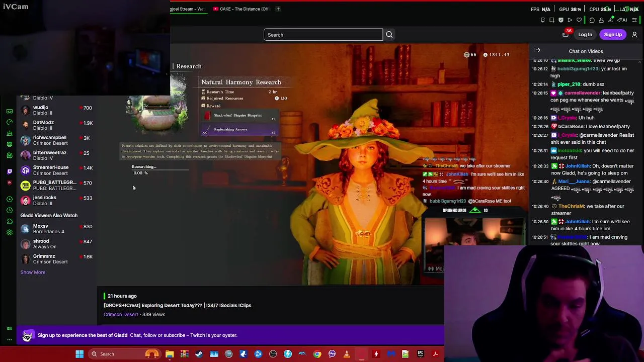
Task: Click the send/flow arrow icon in toolbar
Action: click(570, 20)
